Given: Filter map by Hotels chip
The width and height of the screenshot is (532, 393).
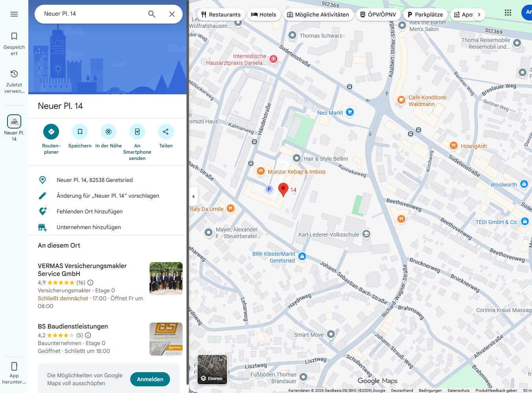Looking at the screenshot, I should 264,15.
